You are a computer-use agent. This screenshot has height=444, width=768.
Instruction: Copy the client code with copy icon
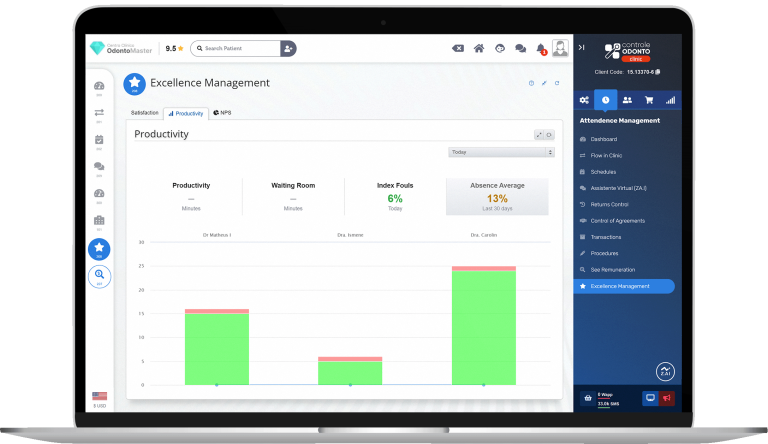click(658, 72)
